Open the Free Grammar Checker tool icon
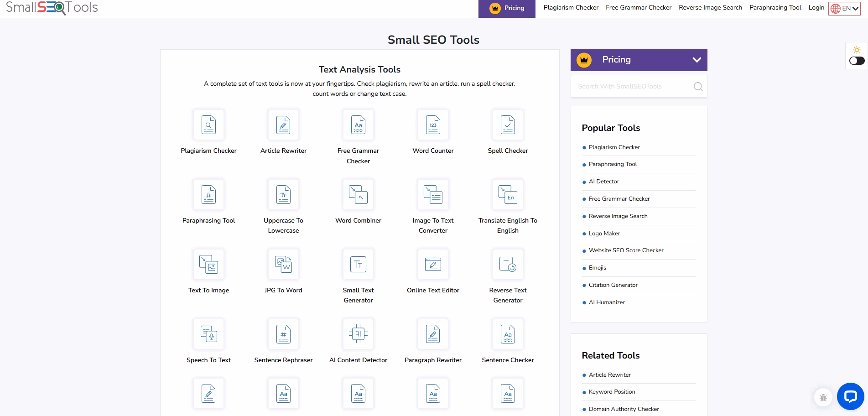 point(358,125)
